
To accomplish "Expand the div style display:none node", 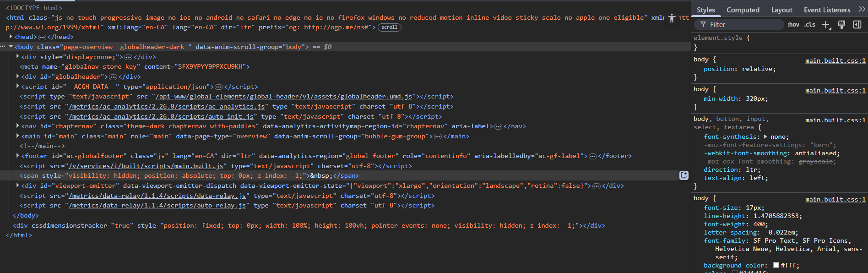I will tap(17, 57).
